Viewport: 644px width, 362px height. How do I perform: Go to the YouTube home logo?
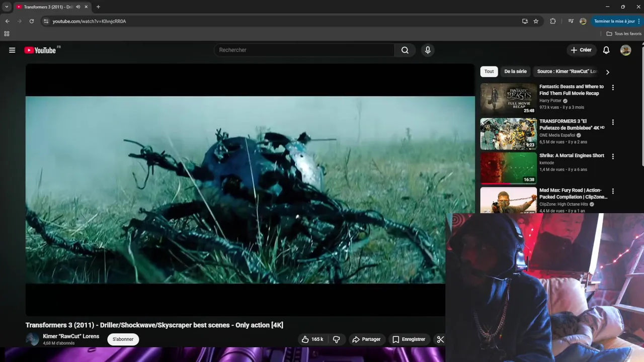pos(40,50)
